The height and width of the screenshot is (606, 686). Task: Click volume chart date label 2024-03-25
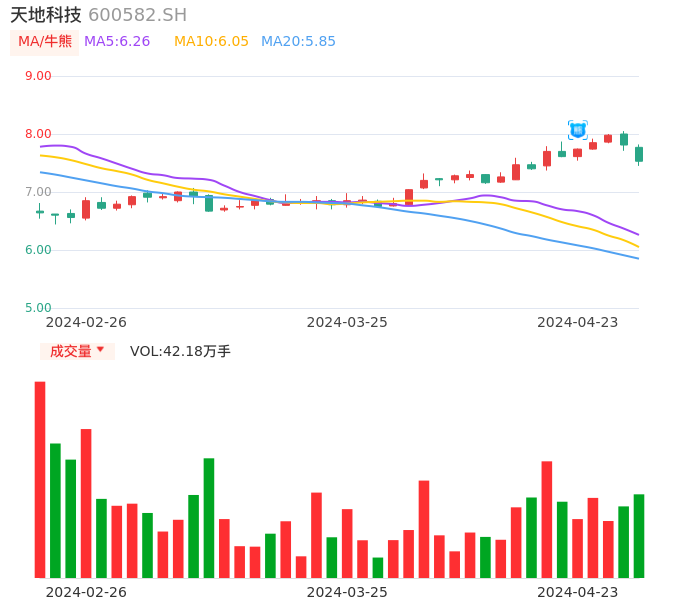point(347,592)
